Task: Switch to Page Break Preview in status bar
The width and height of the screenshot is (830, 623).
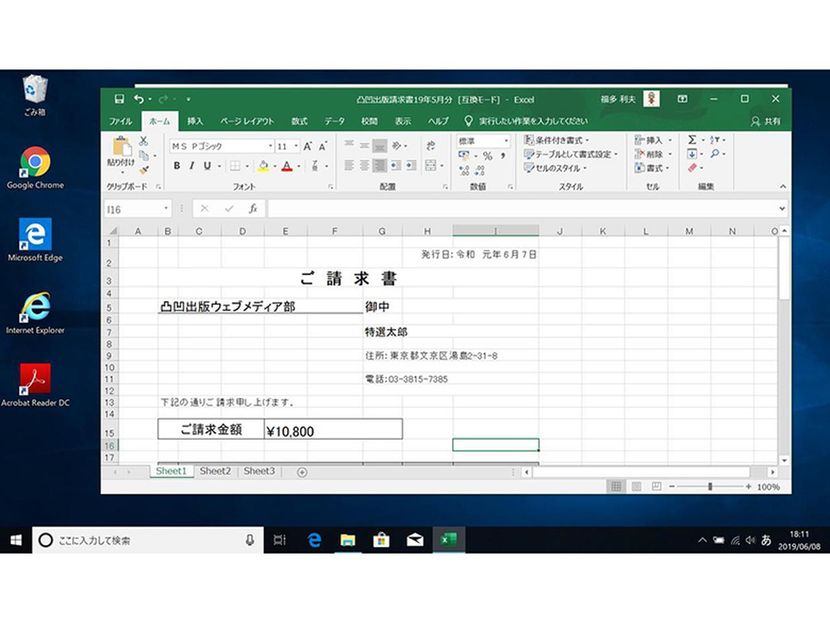Action: (x=656, y=486)
